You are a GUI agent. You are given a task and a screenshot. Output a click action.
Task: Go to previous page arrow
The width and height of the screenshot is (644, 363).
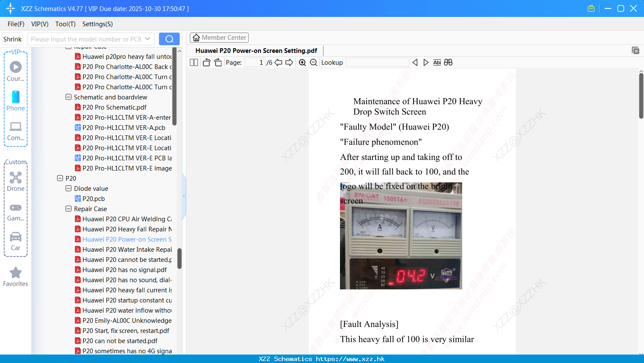point(278,63)
